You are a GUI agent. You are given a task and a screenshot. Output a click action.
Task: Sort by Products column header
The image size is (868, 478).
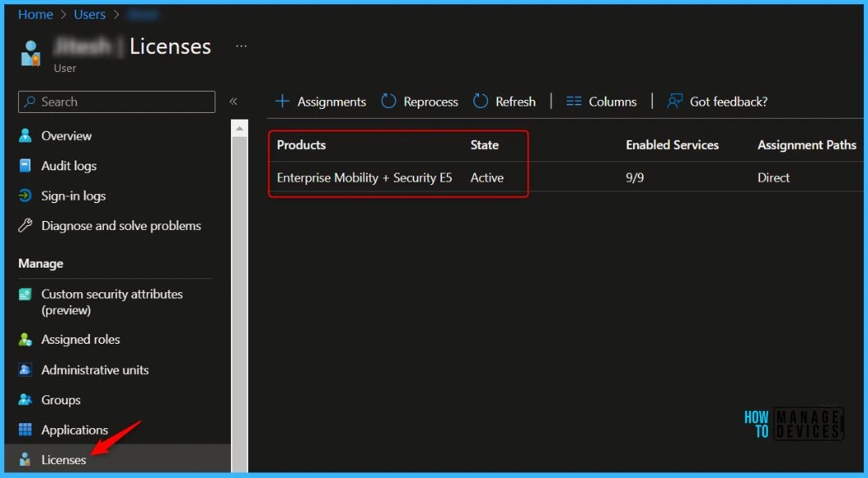301,145
